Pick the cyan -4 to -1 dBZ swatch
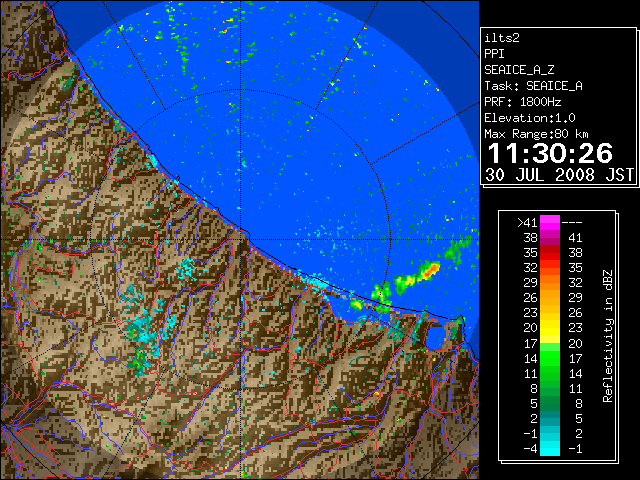 click(x=550, y=448)
